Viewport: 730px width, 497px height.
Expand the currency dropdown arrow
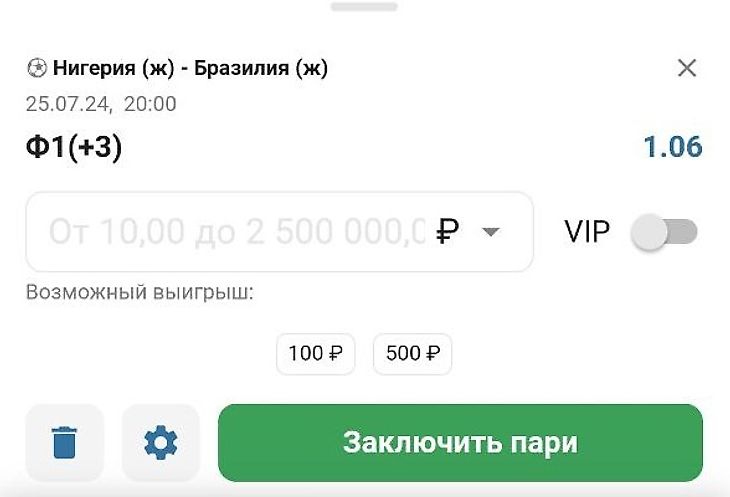click(x=490, y=232)
